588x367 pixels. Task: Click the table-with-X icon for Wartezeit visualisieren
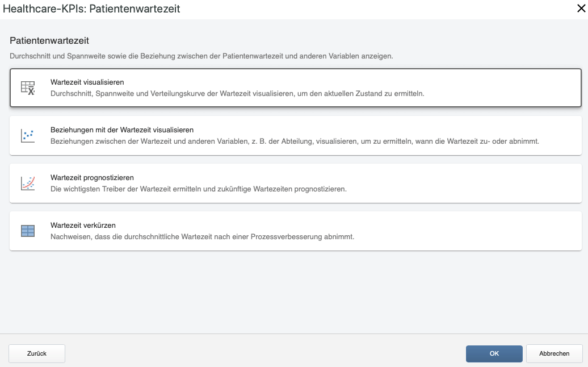coord(28,88)
